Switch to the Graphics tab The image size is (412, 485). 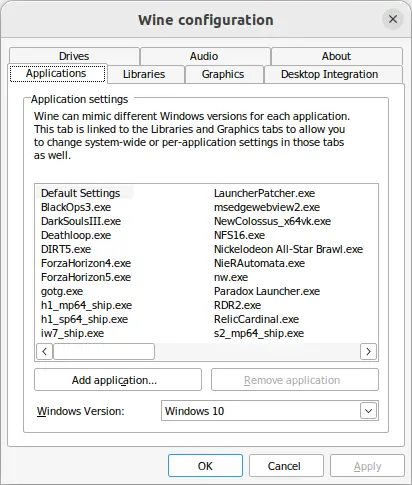pyautogui.click(x=223, y=74)
